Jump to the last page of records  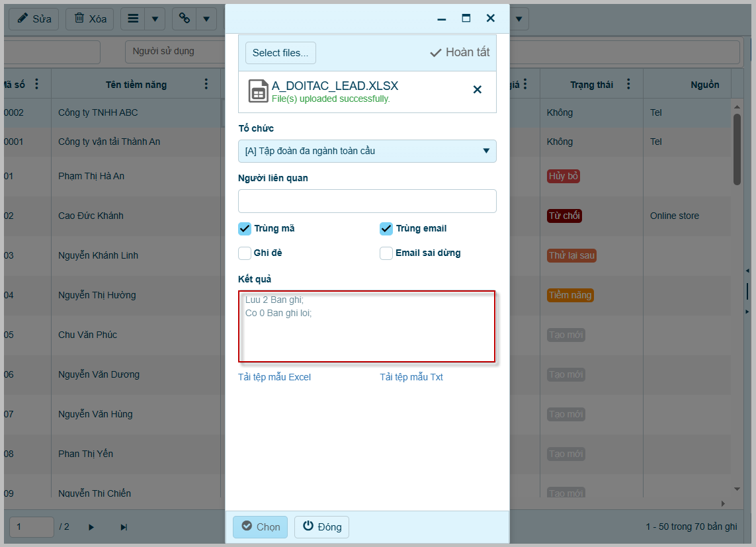pos(124,527)
